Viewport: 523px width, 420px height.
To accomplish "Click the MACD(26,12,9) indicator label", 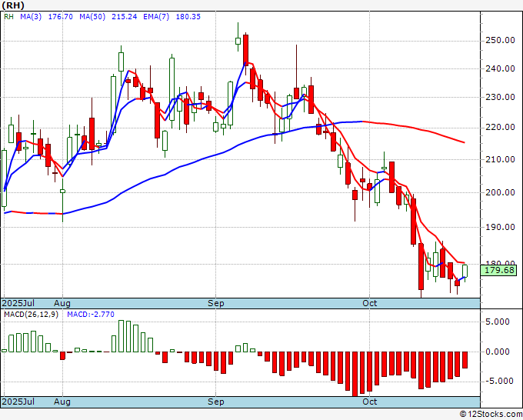I will 31,315.
